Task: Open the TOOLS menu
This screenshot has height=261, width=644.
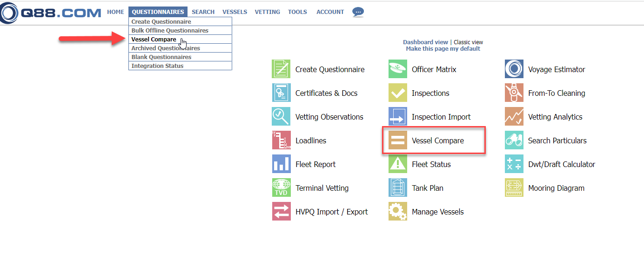Action: [x=297, y=12]
